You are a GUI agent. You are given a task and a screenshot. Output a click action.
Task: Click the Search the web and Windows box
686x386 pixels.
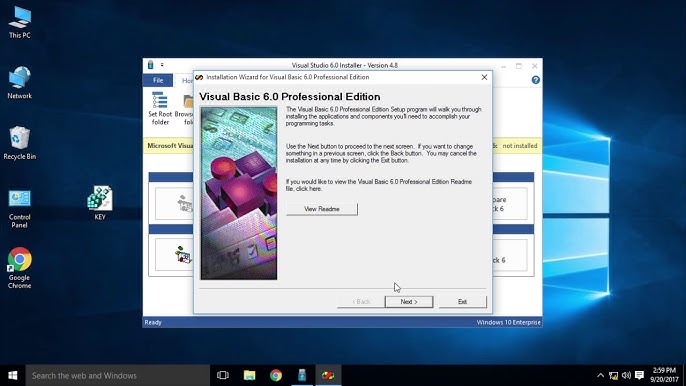pyautogui.click(x=118, y=375)
